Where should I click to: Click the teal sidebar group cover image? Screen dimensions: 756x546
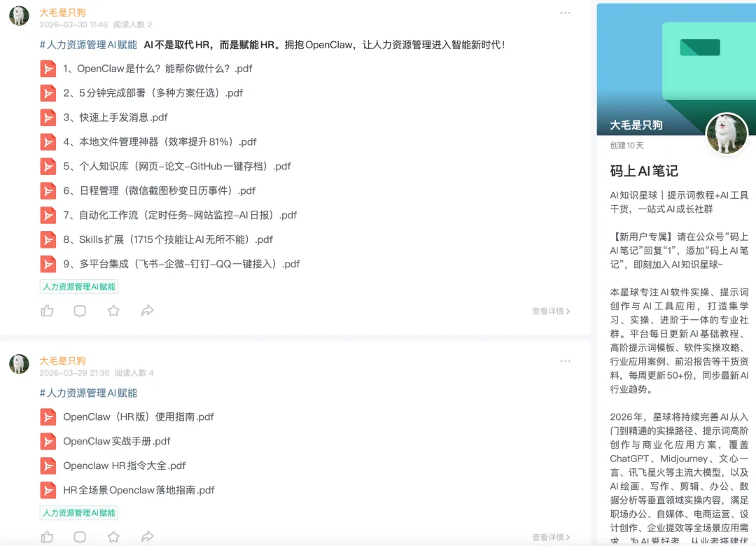[x=676, y=69]
